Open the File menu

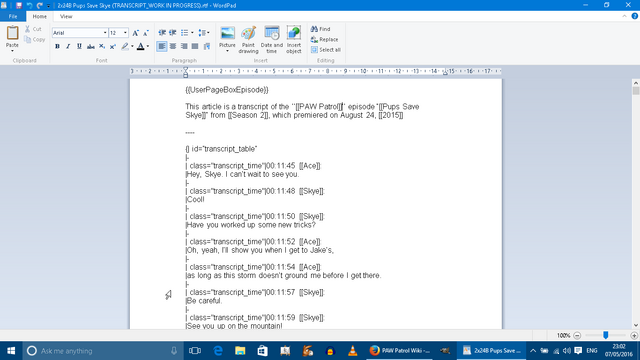(x=13, y=16)
